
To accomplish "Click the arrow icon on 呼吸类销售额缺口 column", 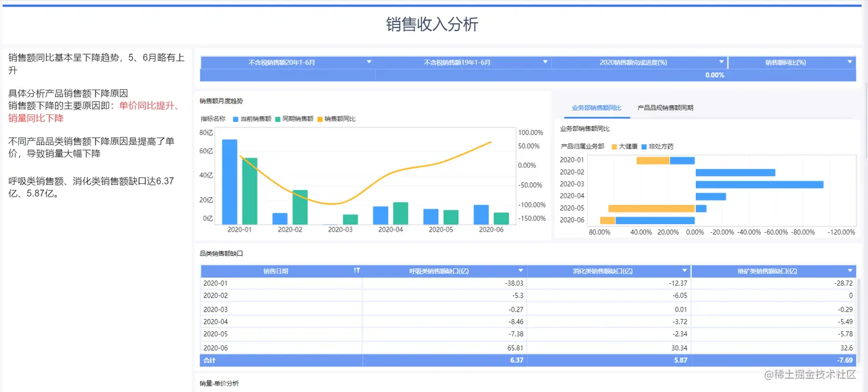I will pyautogui.click(x=521, y=270).
